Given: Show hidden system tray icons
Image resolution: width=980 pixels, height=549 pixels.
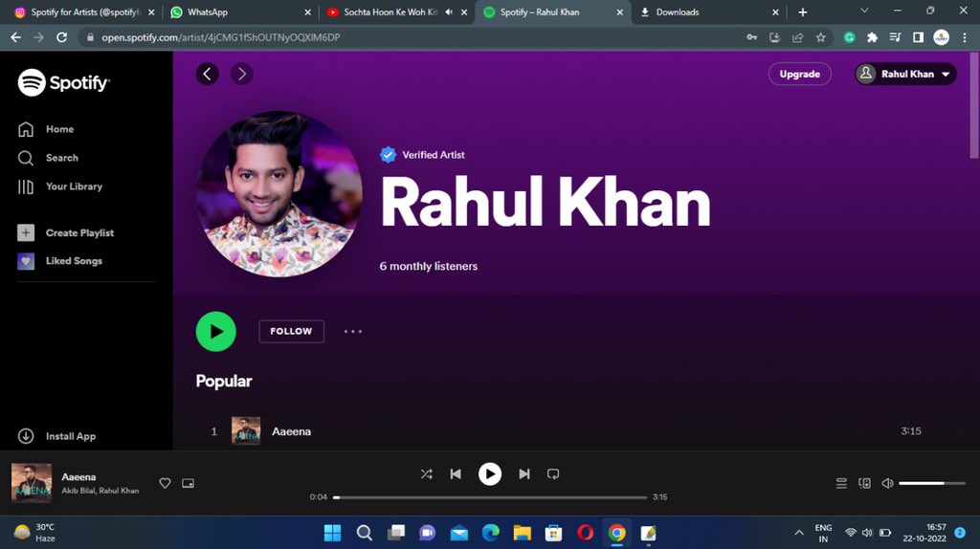Looking at the screenshot, I should pyautogui.click(x=799, y=533).
